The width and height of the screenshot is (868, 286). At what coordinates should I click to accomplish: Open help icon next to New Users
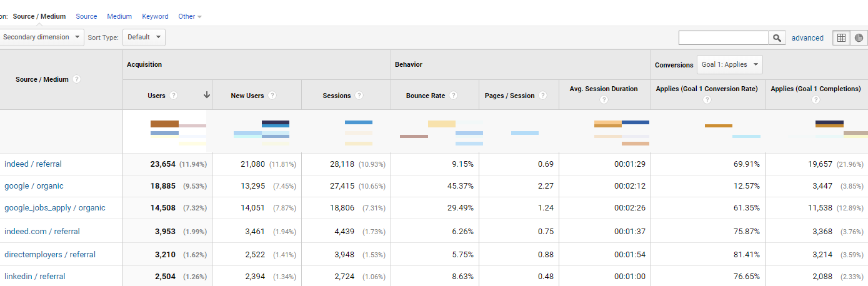272,96
